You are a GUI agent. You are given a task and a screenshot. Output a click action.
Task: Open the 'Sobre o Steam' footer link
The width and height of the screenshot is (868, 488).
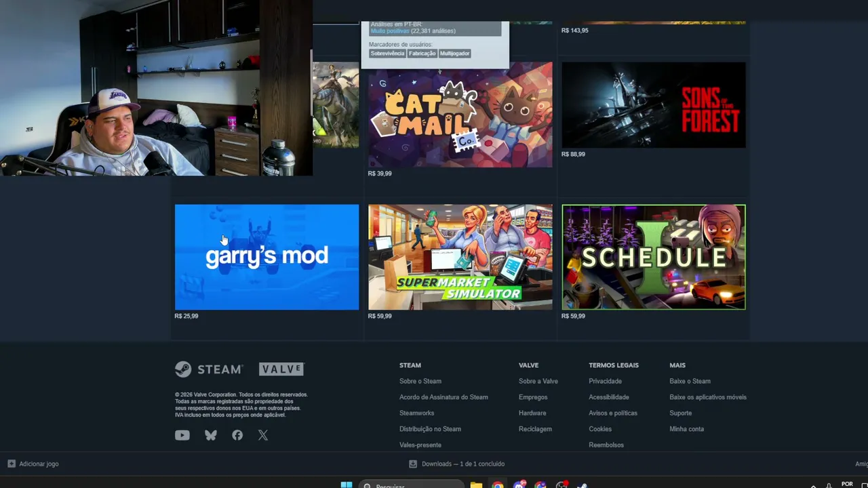pos(420,381)
